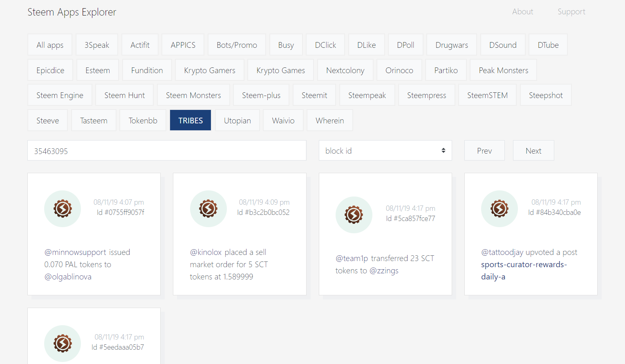Select the Epicdice filter
Screen dimensions: 625x364
pyautogui.click(x=50, y=70)
